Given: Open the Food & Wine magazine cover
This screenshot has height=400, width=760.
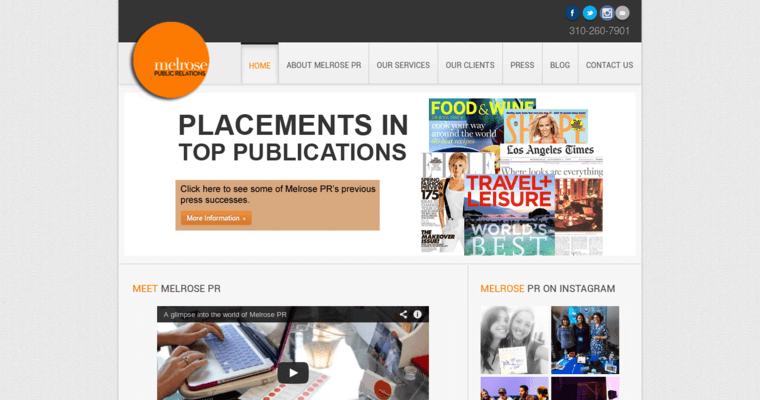Looking at the screenshot, I should (x=465, y=125).
